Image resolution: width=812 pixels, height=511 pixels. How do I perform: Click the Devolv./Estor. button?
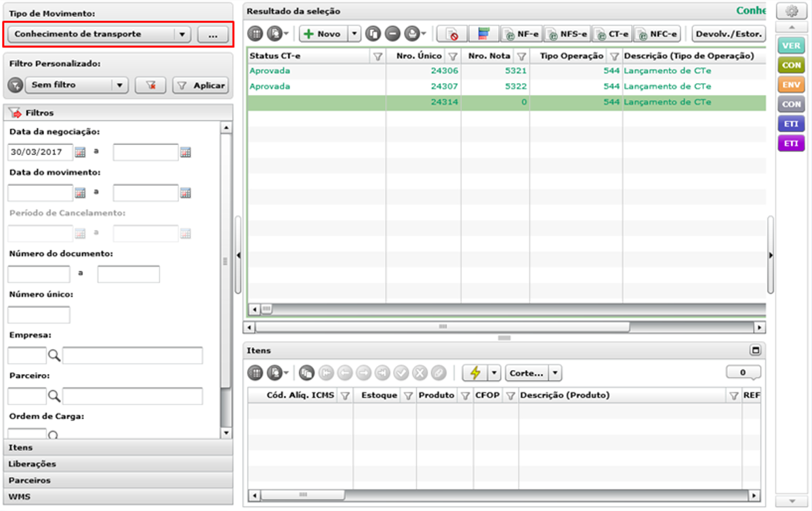(x=729, y=34)
